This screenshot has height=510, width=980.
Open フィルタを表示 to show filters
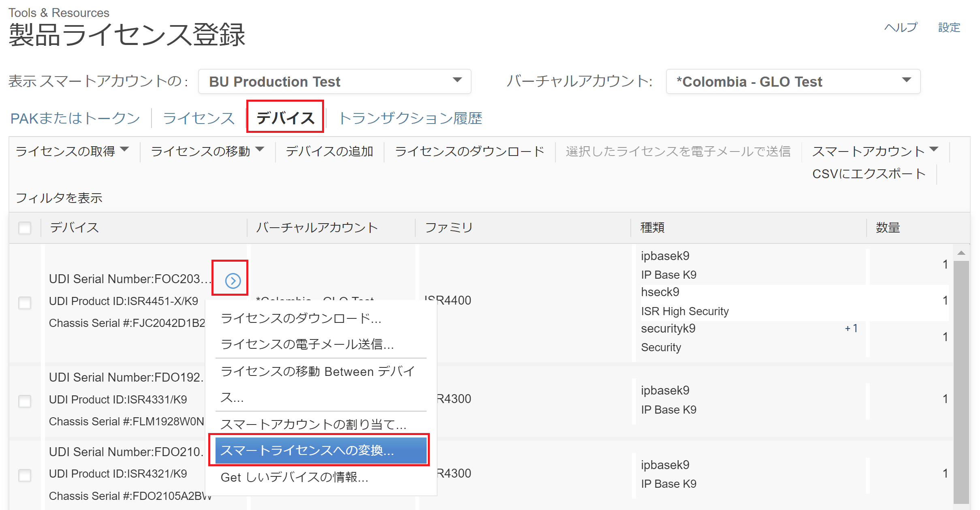pos(59,198)
